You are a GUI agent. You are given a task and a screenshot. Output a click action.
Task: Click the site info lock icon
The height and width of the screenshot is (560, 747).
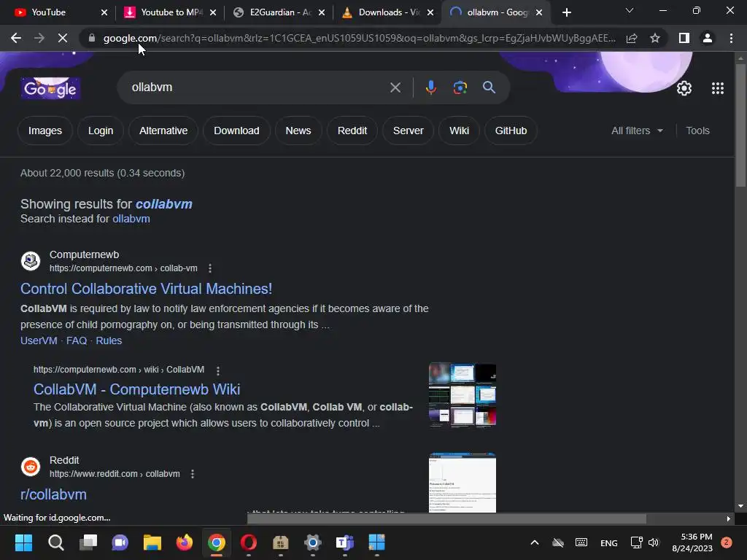click(x=92, y=38)
